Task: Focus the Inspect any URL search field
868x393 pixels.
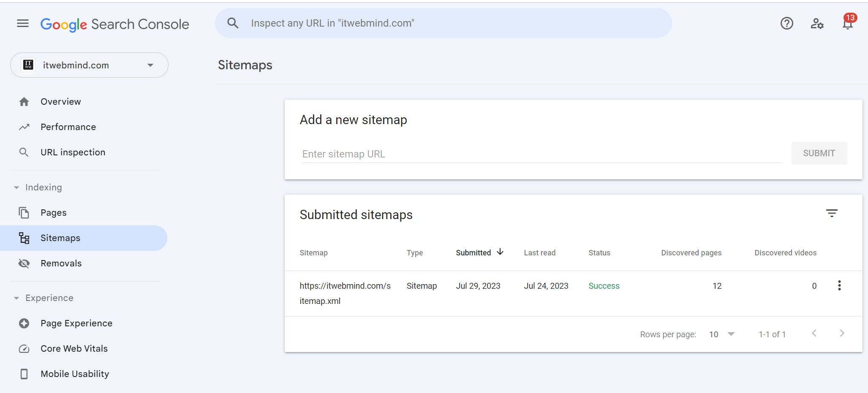Action: [x=444, y=23]
